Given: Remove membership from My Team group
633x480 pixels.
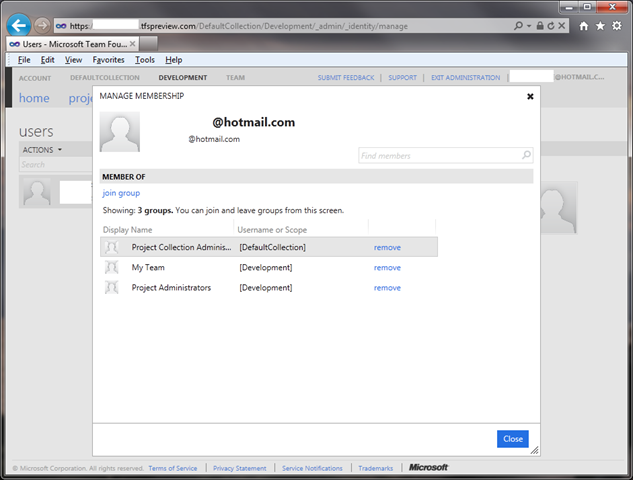Looking at the screenshot, I should point(387,268).
